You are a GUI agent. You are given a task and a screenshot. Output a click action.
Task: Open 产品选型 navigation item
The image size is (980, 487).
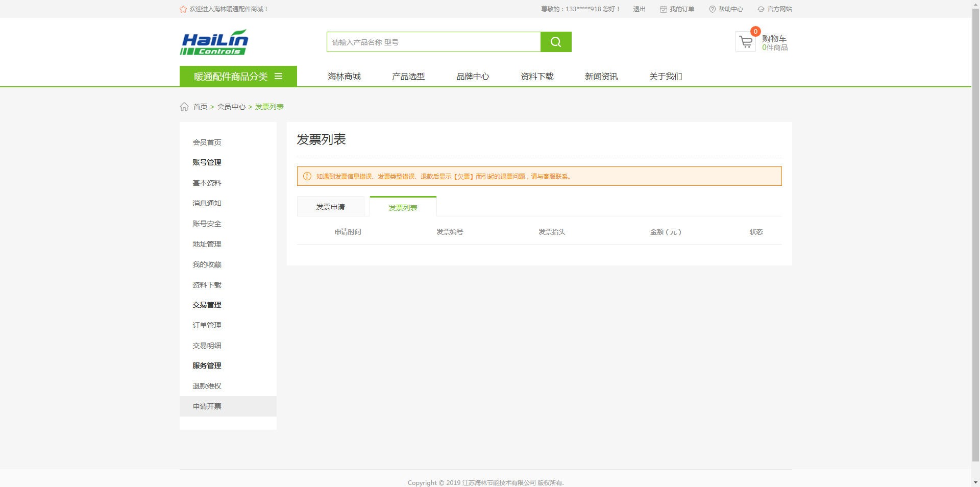pyautogui.click(x=408, y=76)
